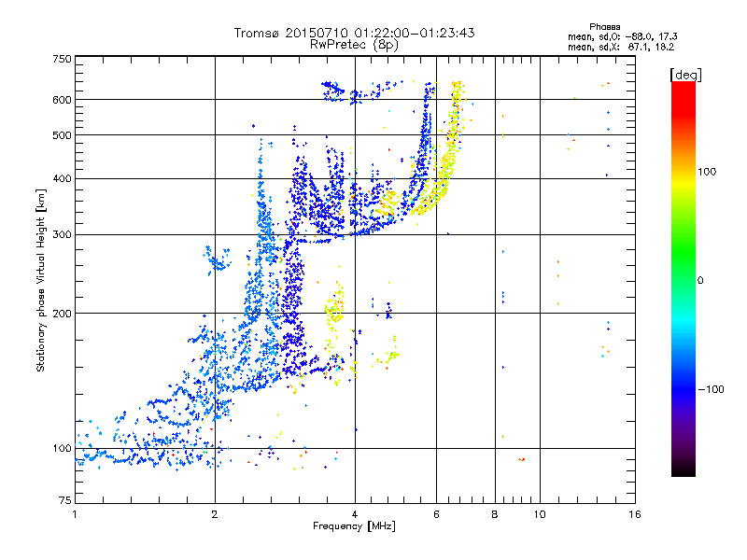Click the x-axis "8" tick label

(495, 514)
